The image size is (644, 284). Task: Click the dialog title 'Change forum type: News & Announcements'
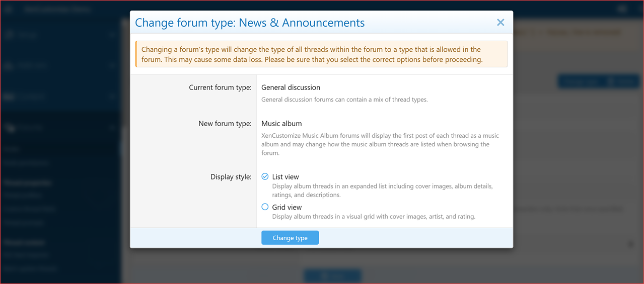[250, 23]
